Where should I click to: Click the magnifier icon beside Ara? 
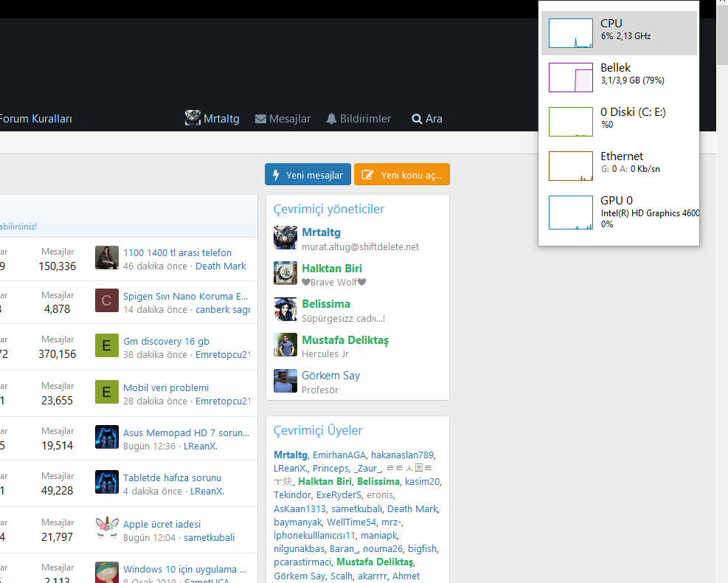[x=417, y=119]
